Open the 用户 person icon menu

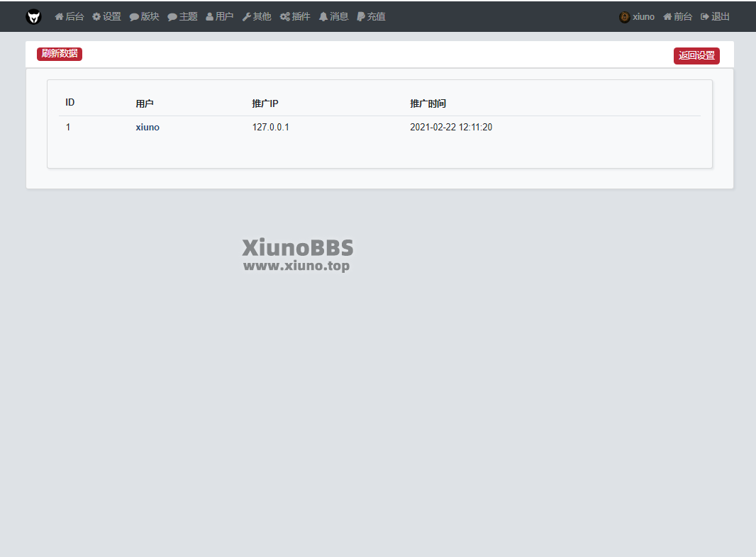click(x=220, y=17)
